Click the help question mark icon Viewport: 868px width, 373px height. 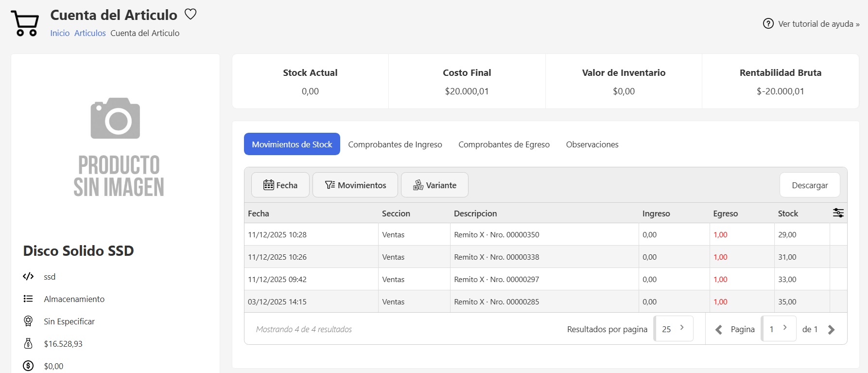768,23
